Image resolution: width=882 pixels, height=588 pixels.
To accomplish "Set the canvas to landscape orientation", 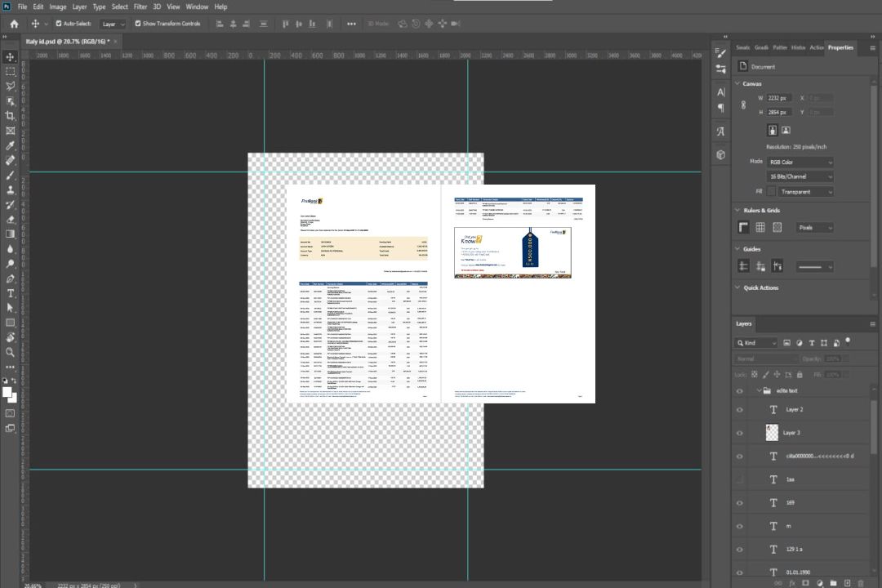I will click(x=786, y=130).
